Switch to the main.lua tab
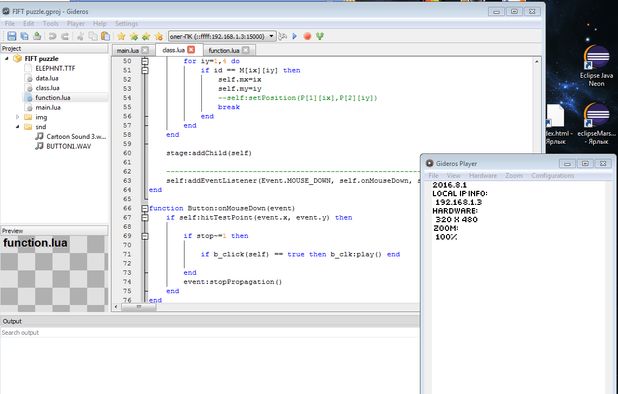Viewport: 618px width, 394px height. point(128,50)
